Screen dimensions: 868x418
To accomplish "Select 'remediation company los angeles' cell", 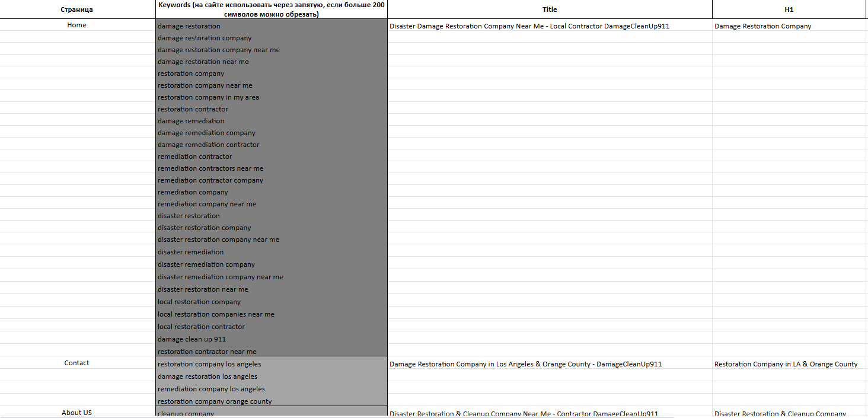I will [272, 389].
